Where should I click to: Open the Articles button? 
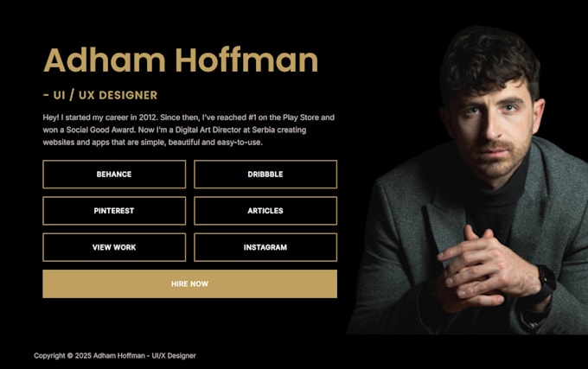[x=265, y=211]
